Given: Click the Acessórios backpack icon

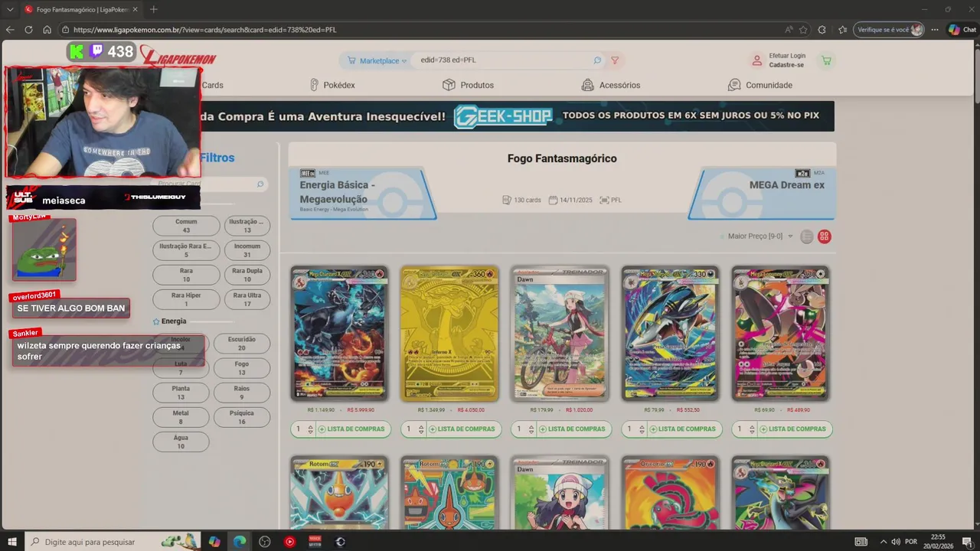Looking at the screenshot, I should [587, 85].
